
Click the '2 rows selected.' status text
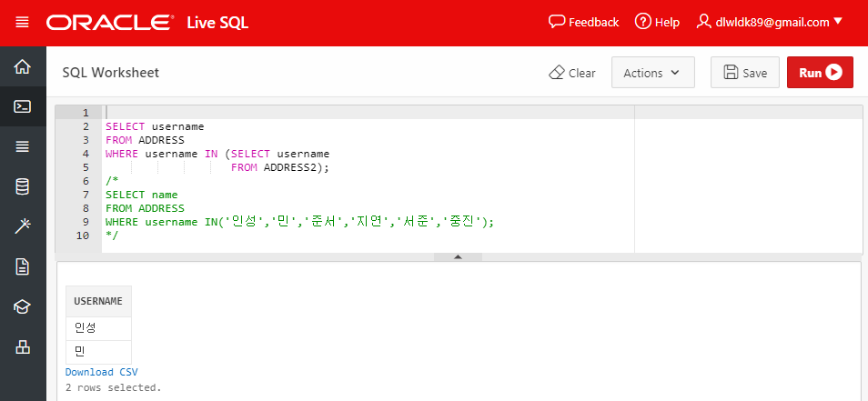click(x=114, y=387)
